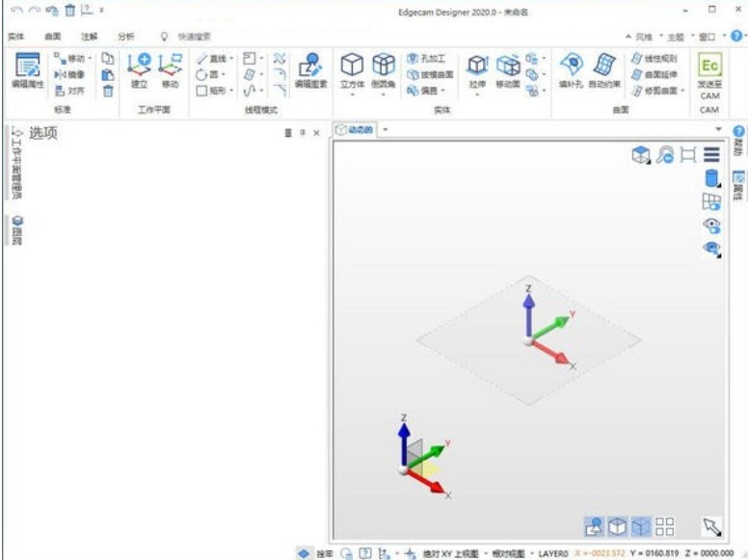Toggle the wireframe cube display mode

617,526
